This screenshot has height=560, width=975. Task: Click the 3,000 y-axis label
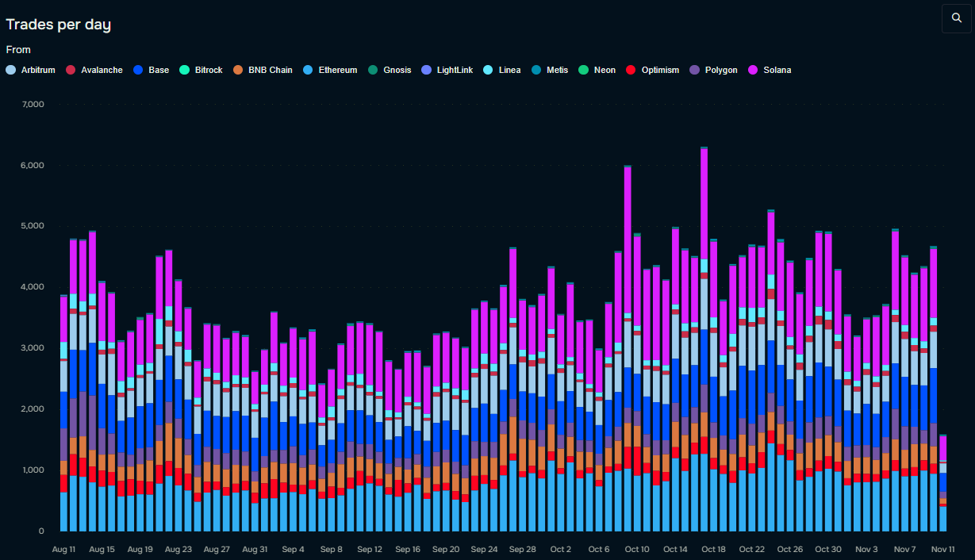33,348
